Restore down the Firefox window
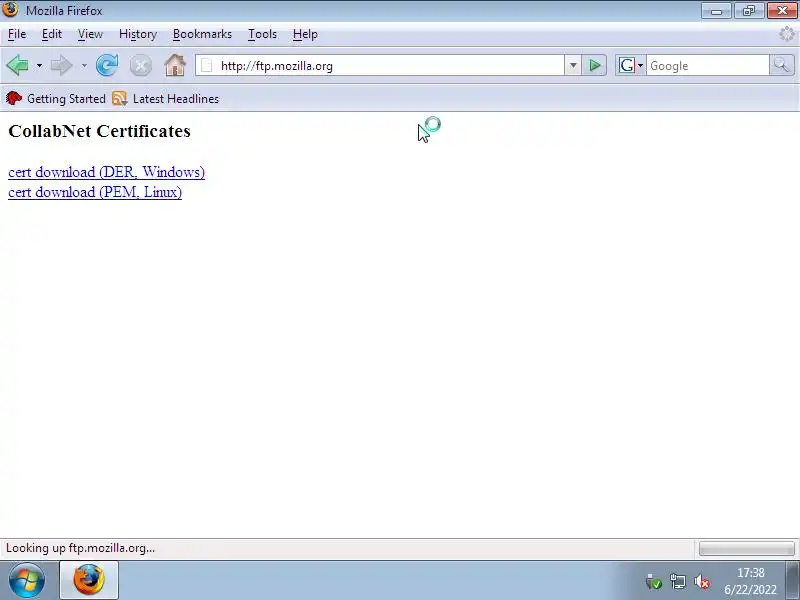This screenshot has width=800, height=600. pos(748,11)
